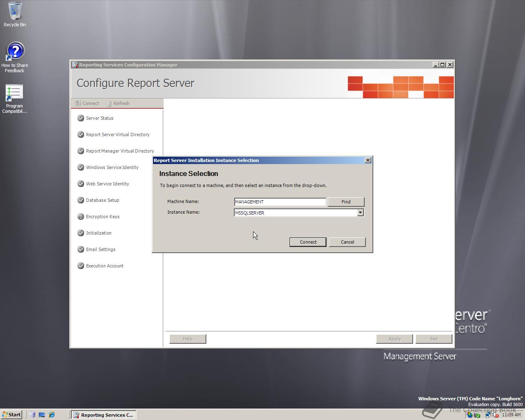Click the Server Manager quick launch icon
This screenshot has width=525, height=420.
pos(32,415)
